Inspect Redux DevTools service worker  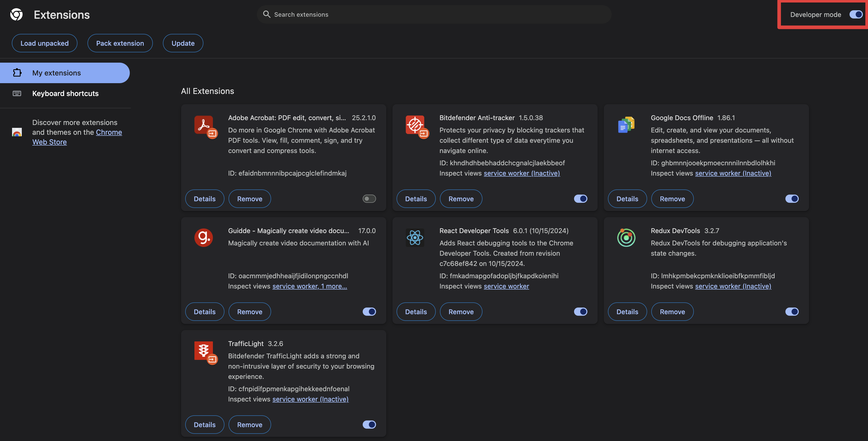pos(733,286)
